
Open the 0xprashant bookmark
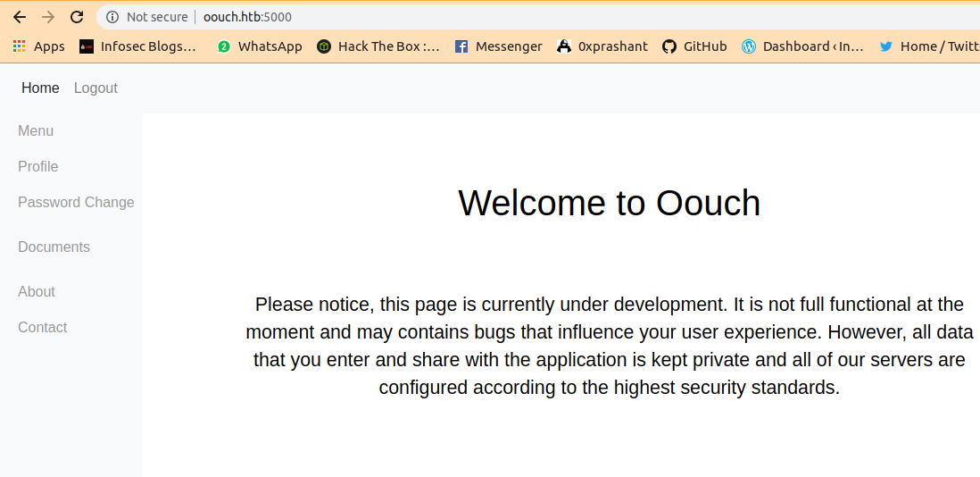click(x=602, y=46)
